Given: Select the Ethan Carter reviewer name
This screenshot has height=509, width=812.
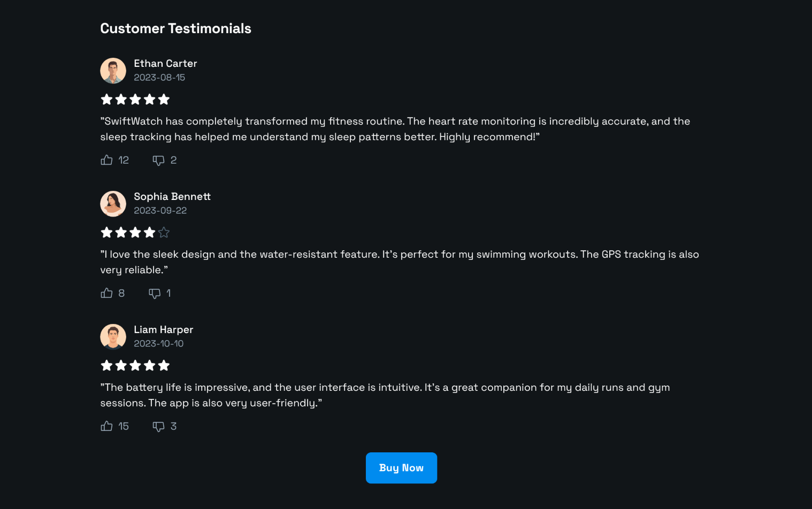Looking at the screenshot, I should [x=165, y=64].
